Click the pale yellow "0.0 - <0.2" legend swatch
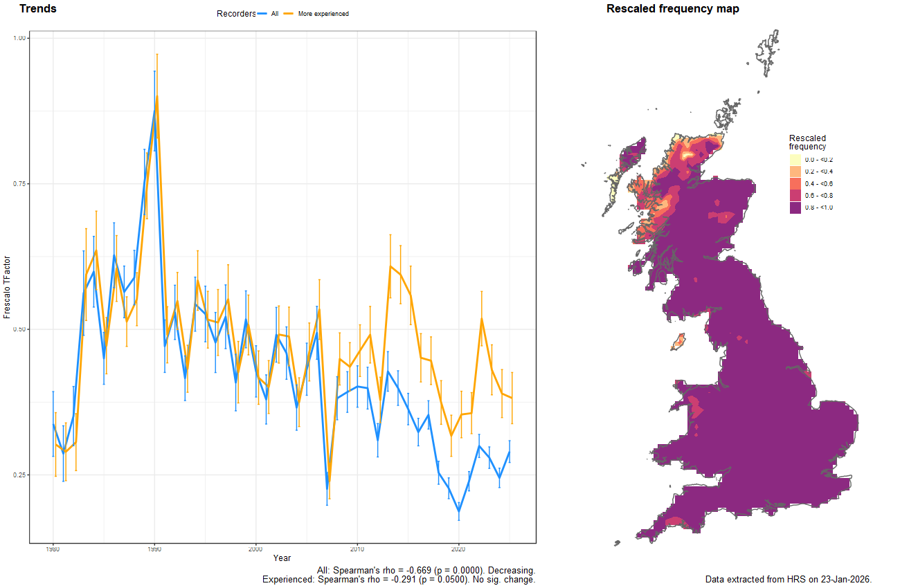The image size is (900, 588). (795, 160)
